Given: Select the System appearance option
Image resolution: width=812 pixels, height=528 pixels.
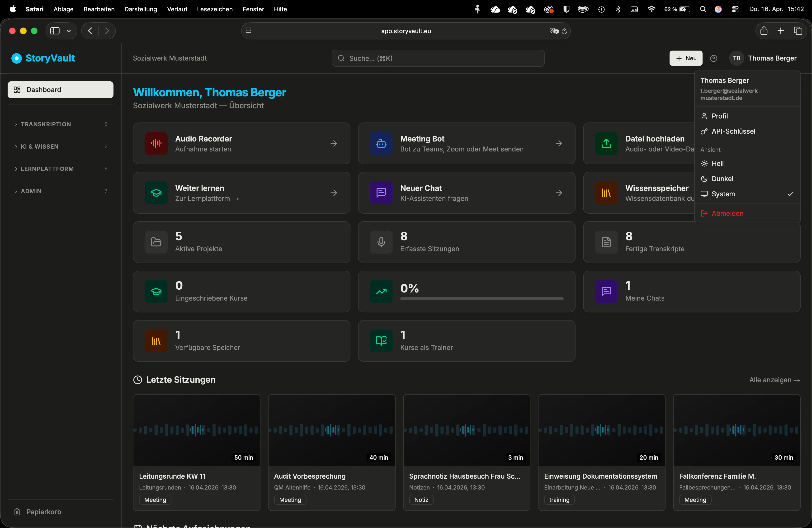Looking at the screenshot, I should pyautogui.click(x=747, y=194).
